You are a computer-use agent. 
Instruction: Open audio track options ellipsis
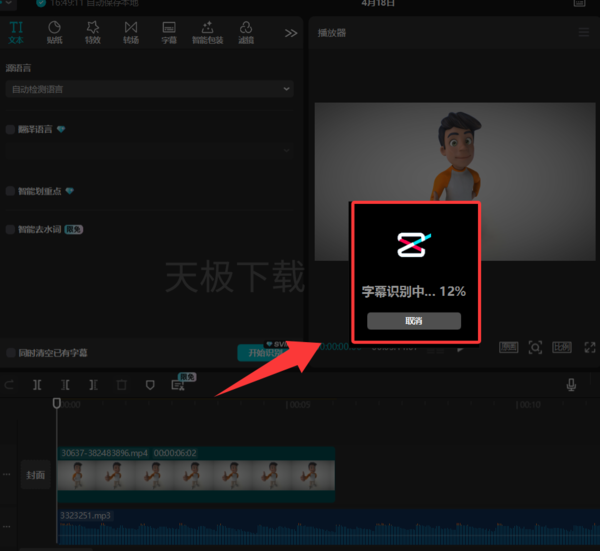7,527
